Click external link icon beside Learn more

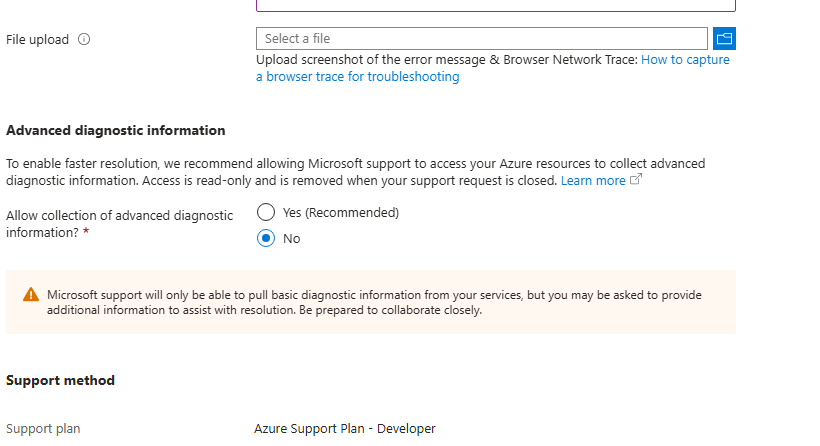(636, 181)
